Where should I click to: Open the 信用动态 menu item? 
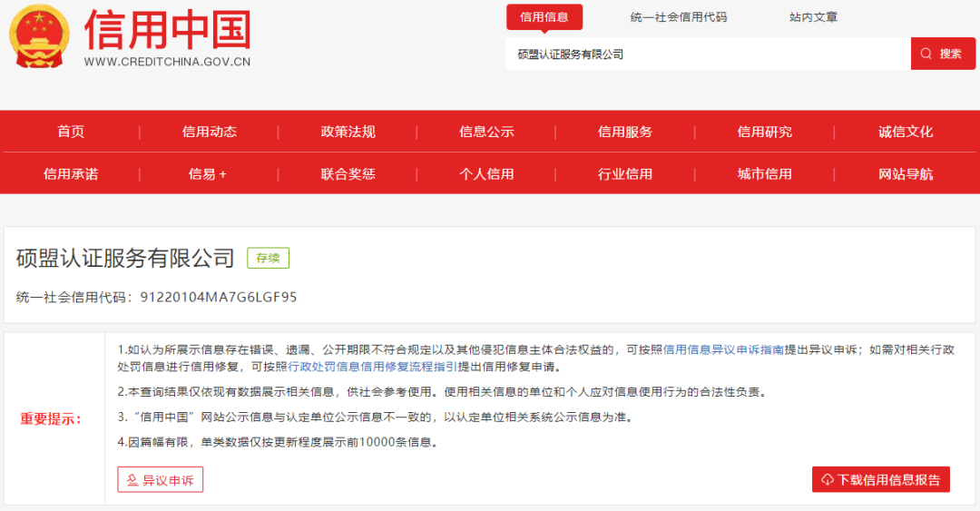210,132
